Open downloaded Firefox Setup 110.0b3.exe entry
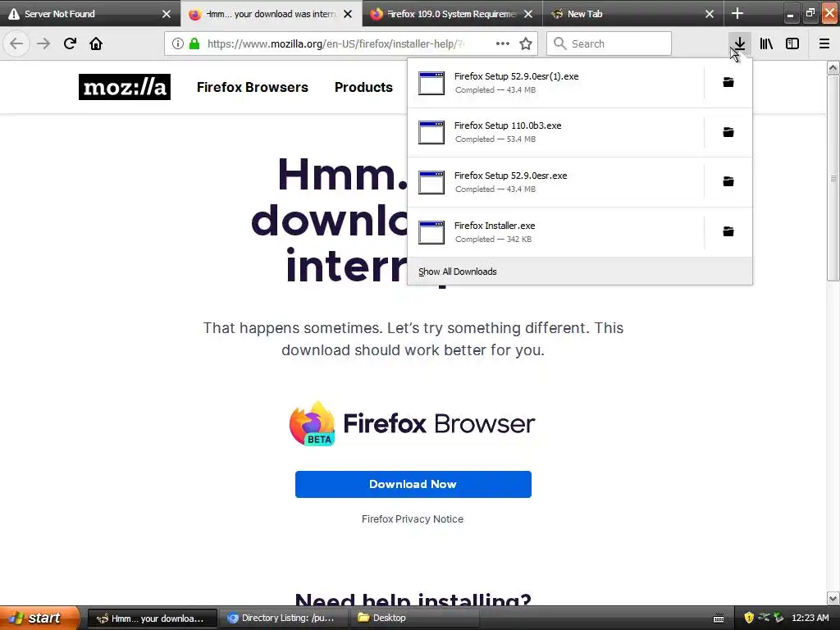 coord(555,132)
